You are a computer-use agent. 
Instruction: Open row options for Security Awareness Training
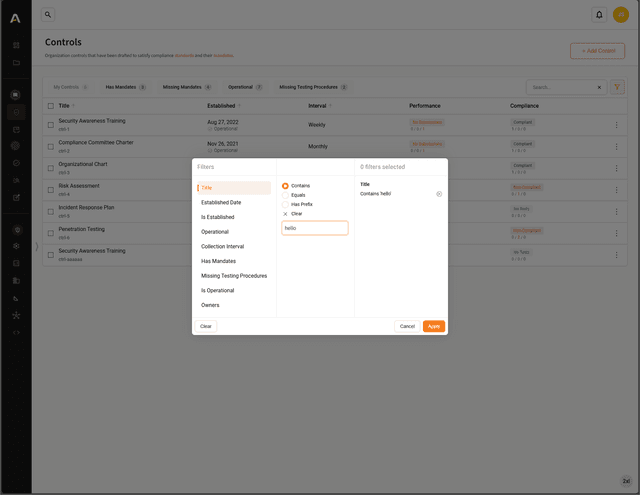click(616, 125)
